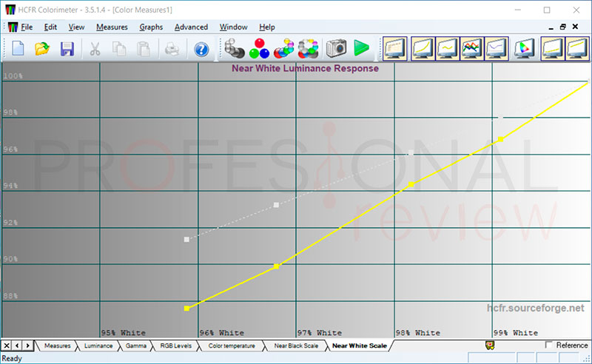This screenshot has width=592, height=364.
Task: Start continuous measures with green play button
Action: point(361,48)
